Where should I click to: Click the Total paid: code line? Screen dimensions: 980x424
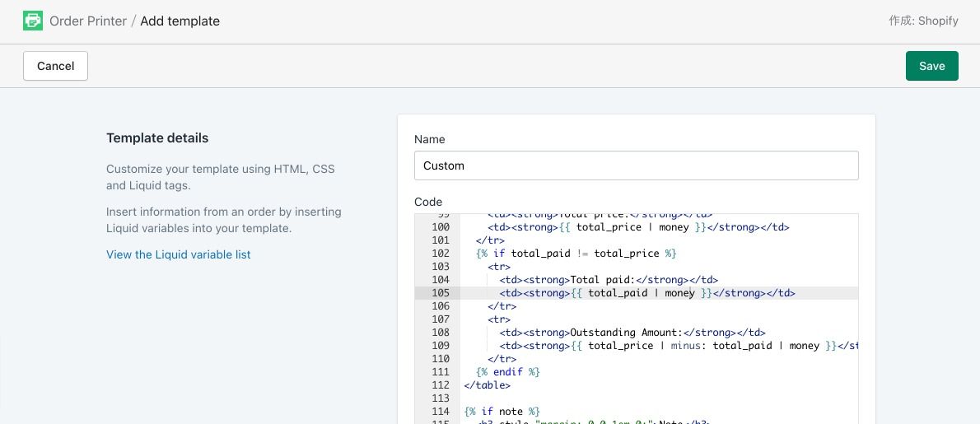[609, 280]
